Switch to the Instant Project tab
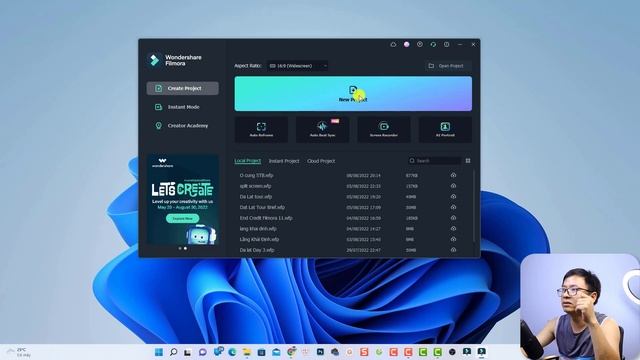This screenshot has height=360, width=640. [284, 161]
